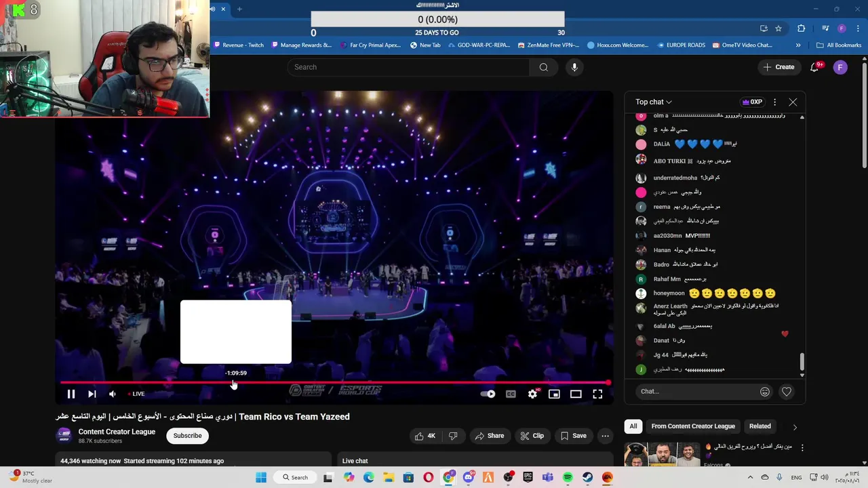Open YouTube notifications bell
This screenshot has height=488, width=868.
(x=816, y=67)
